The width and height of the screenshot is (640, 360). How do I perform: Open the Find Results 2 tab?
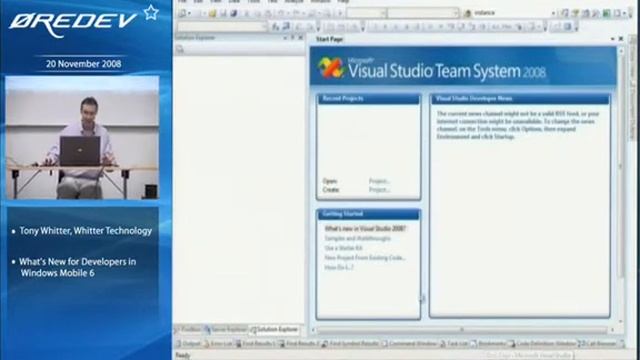click(x=300, y=344)
